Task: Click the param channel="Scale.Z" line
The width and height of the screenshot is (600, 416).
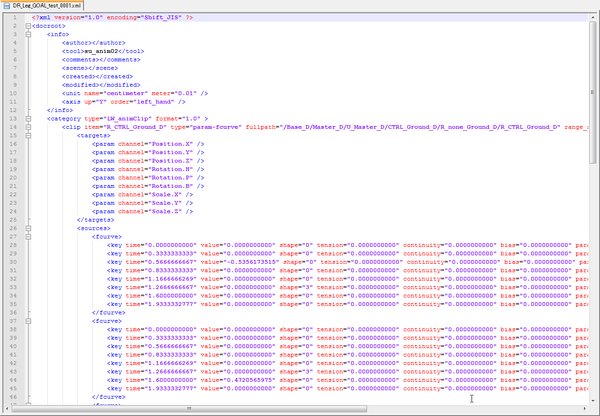Action: (142, 211)
